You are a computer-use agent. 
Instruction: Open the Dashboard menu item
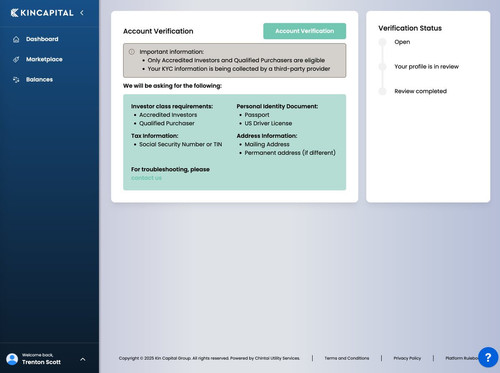(42, 39)
